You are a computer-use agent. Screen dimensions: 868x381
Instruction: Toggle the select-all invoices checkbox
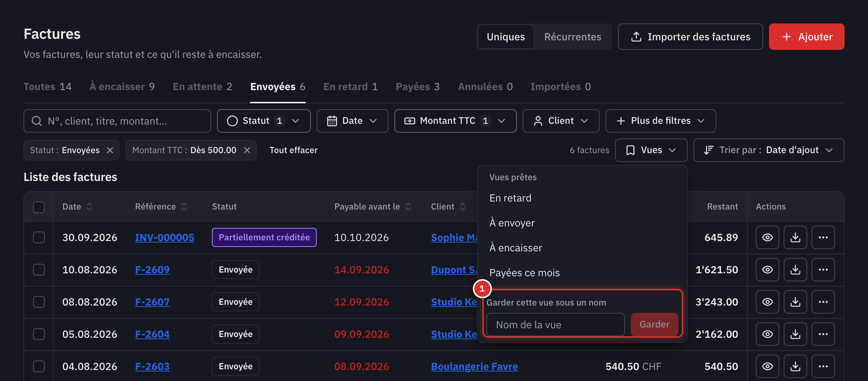[x=39, y=207]
